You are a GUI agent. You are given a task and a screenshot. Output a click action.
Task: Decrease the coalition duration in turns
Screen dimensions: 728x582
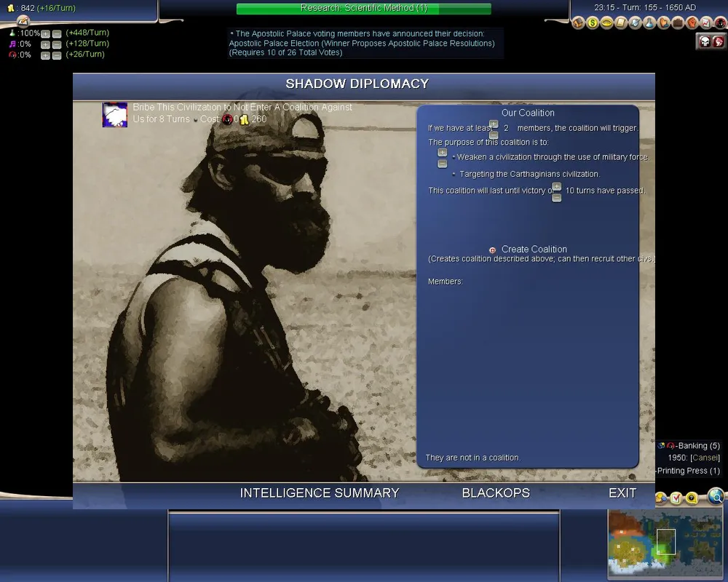pos(557,197)
